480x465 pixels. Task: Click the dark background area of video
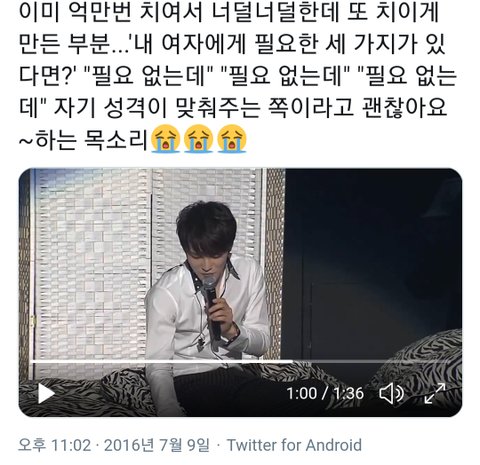pos(373,253)
